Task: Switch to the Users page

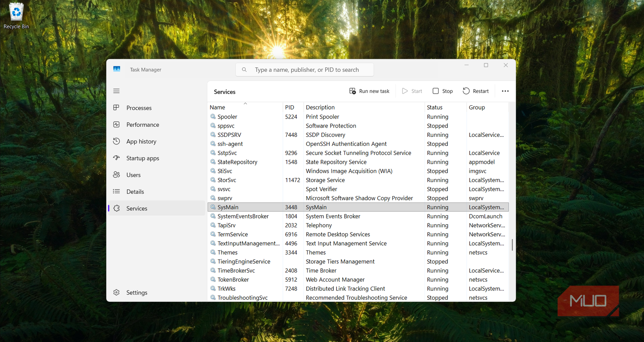Action: tap(157, 175)
